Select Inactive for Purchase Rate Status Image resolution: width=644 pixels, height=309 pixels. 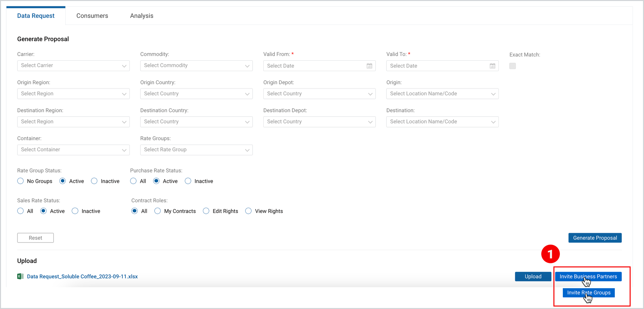(x=188, y=181)
